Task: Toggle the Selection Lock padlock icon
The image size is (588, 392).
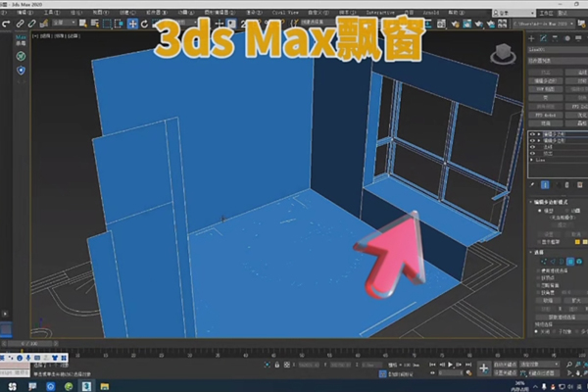Action: [276, 365]
